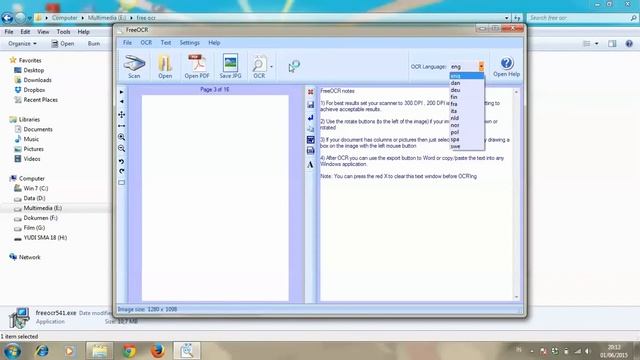
Task: Open the Help menu in FreeOCR
Action: [x=214, y=42]
